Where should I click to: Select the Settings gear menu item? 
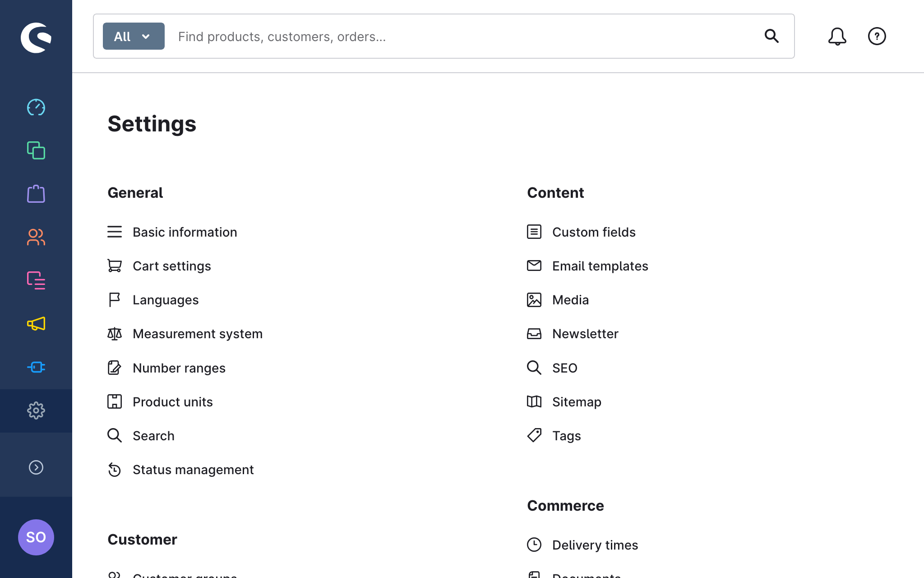pyautogui.click(x=36, y=410)
